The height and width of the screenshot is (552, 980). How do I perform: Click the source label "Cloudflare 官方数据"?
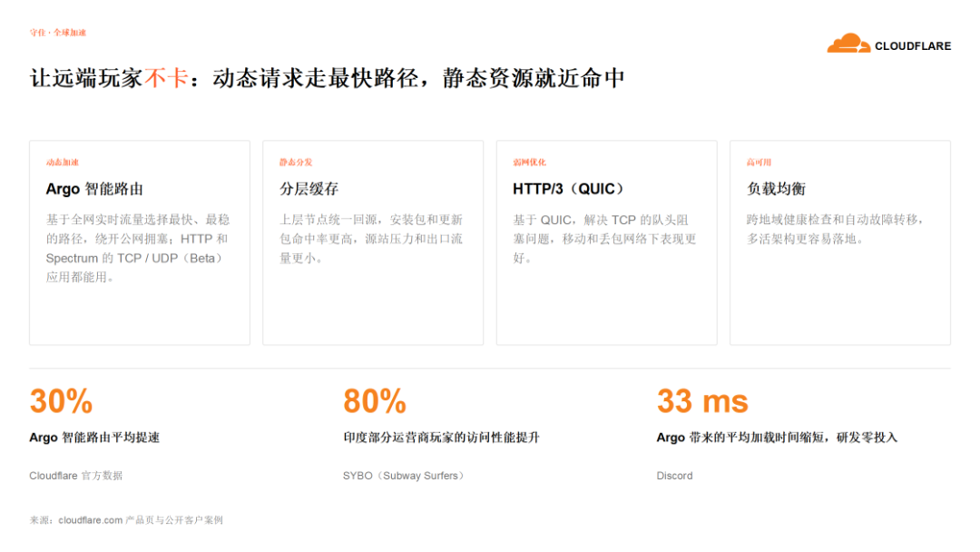click(75, 476)
